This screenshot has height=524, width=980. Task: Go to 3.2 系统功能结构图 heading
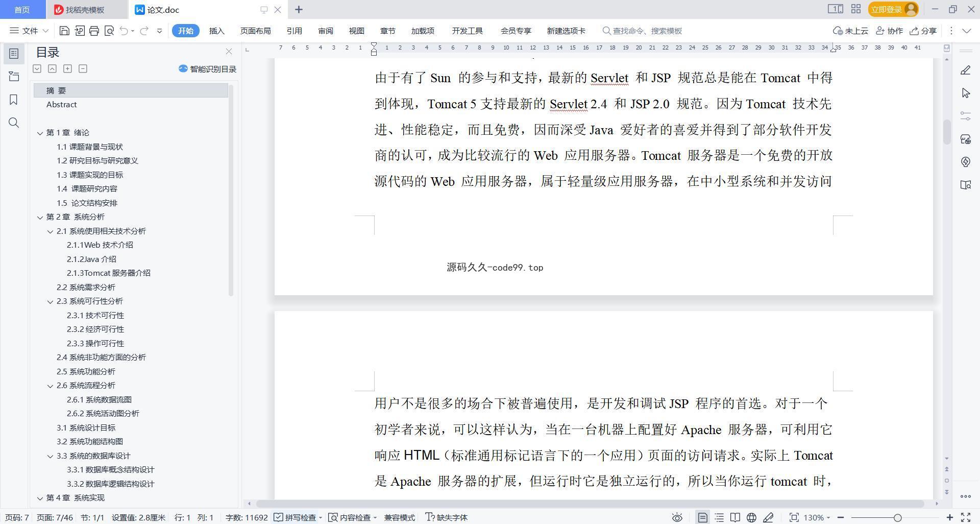(x=89, y=442)
